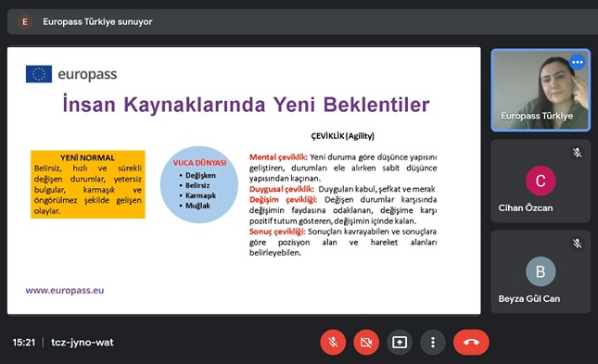Image resolution: width=598 pixels, height=364 pixels.
Task: Click the presenter E avatar icon
Action: [25, 21]
